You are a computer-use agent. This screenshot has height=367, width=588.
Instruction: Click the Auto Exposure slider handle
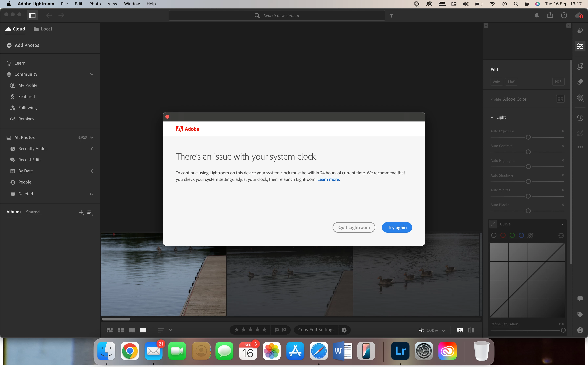point(528,137)
